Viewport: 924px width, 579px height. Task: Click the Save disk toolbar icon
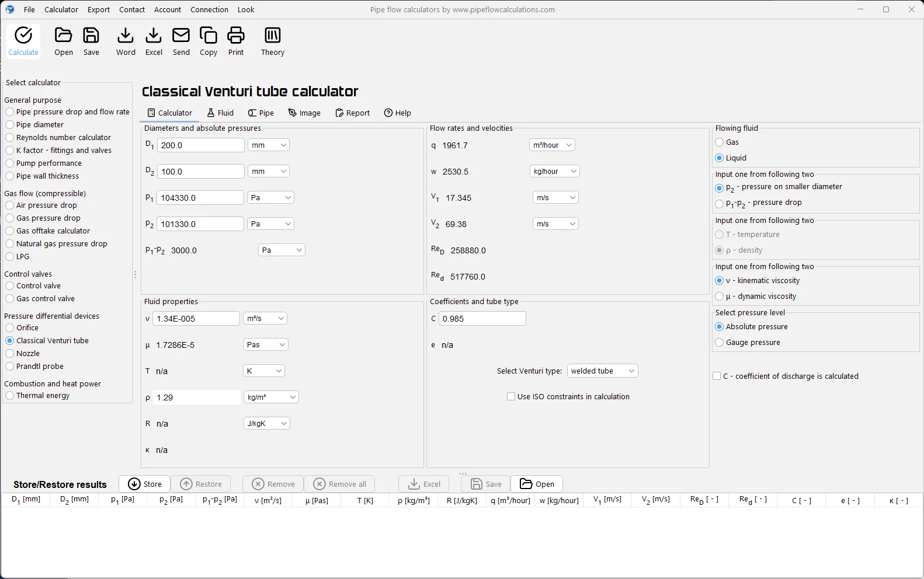click(91, 41)
